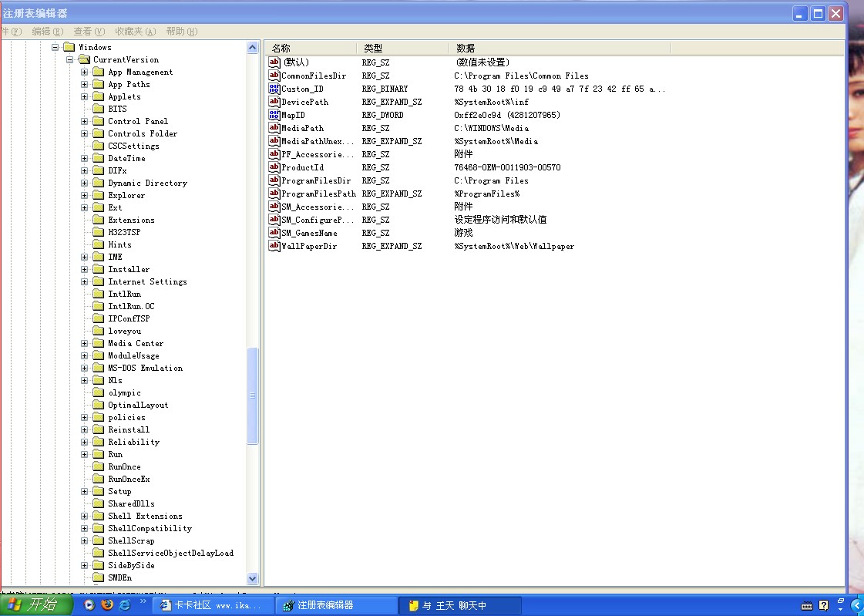Screen dimensions: 864x616
Task: Expand the App Paths key
Action: click(x=84, y=84)
